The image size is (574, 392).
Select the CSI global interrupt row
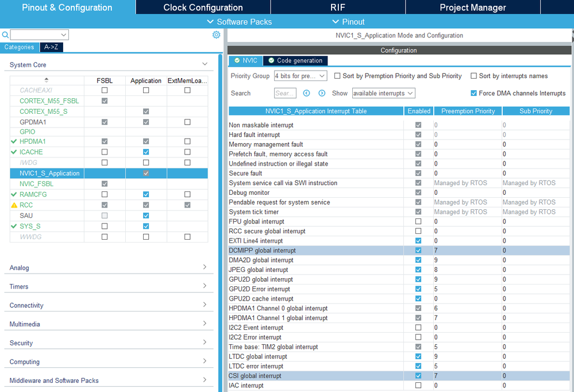click(x=399, y=376)
